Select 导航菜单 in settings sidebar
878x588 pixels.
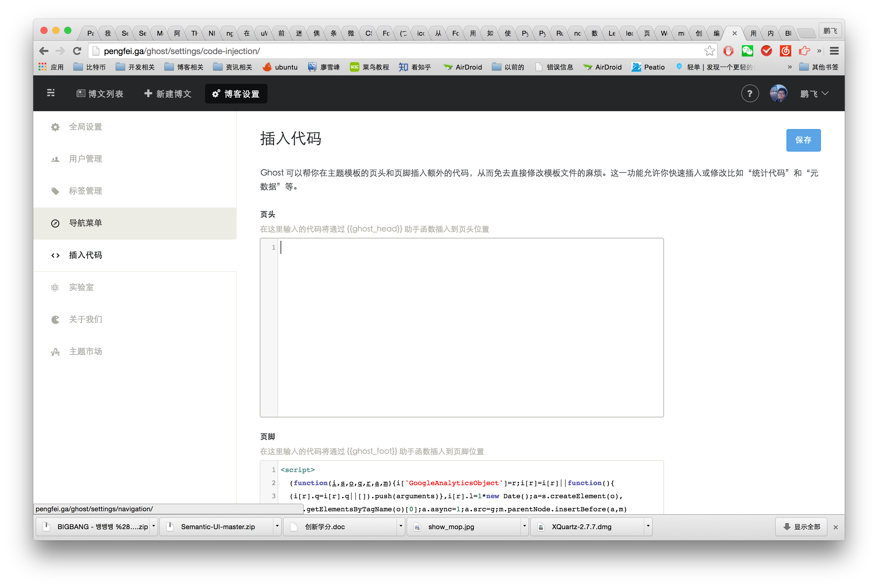[86, 223]
